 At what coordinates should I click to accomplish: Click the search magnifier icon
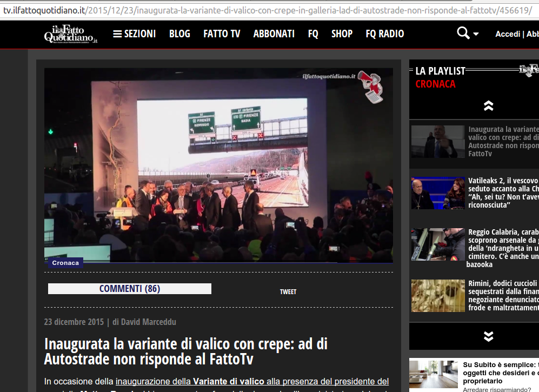[463, 33]
